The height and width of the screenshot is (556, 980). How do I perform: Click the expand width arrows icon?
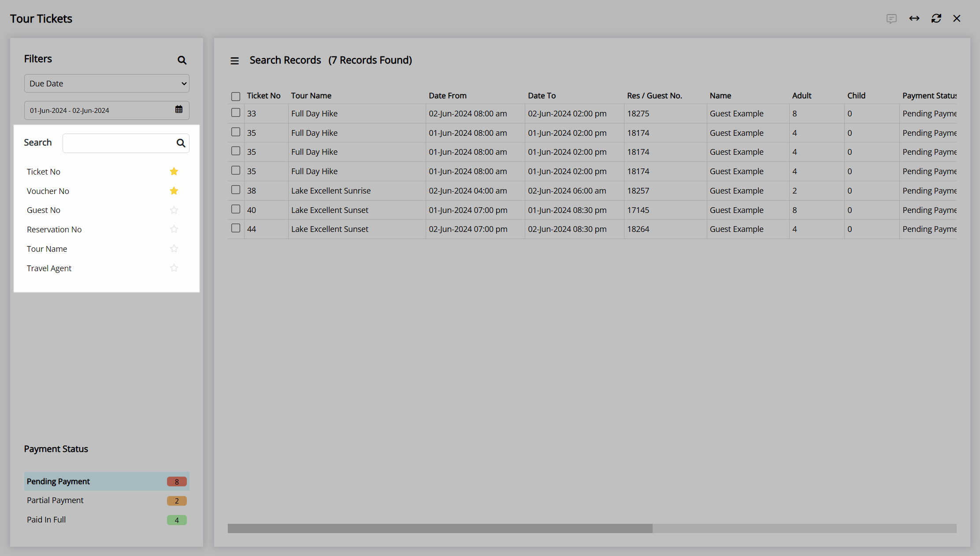[x=914, y=18]
